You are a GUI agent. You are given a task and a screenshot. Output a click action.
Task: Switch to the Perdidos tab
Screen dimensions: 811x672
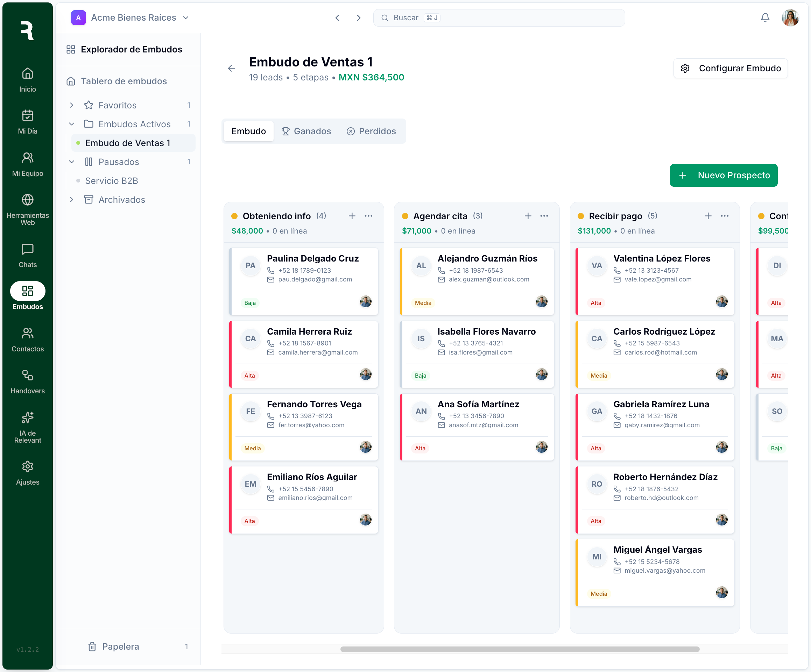point(371,131)
